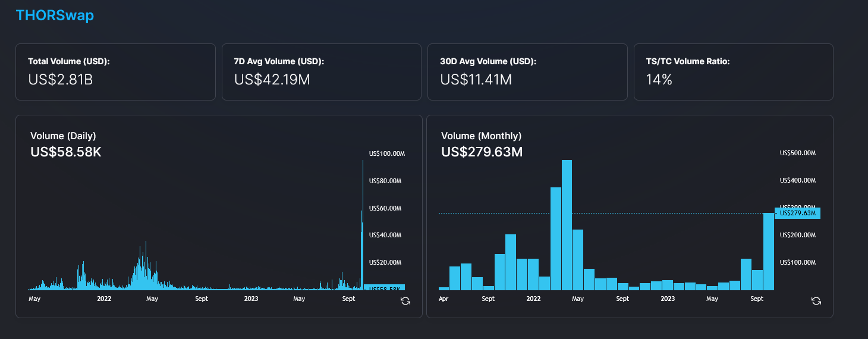868x339 pixels.
Task: Click the refresh icon on the Daily Volume chart
Action: point(405,301)
